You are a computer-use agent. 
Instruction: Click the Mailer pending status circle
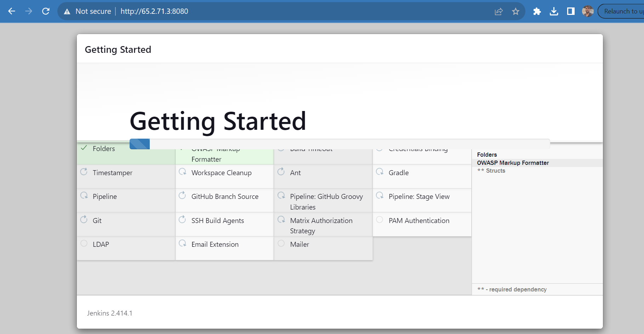(x=281, y=243)
